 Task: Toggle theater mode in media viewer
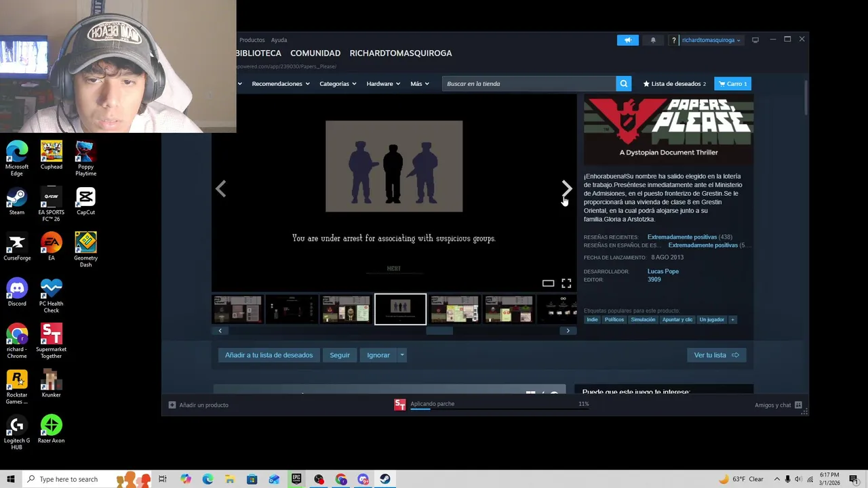pyautogui.click(x=548, y=283)
